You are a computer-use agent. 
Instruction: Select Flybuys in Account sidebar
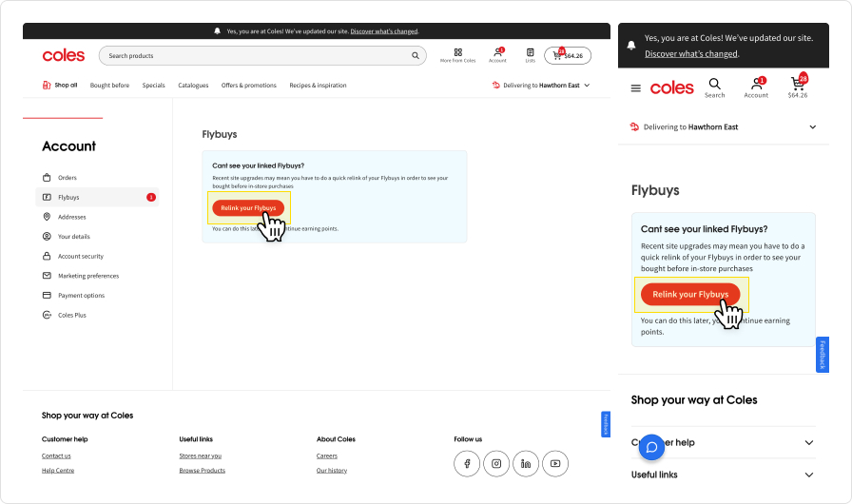click(97, 197)
